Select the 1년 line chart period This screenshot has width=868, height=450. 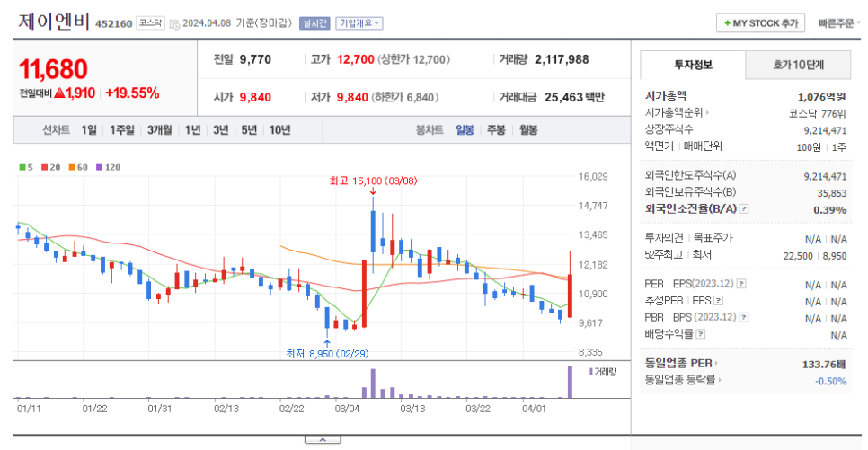(x=192, y=130)
